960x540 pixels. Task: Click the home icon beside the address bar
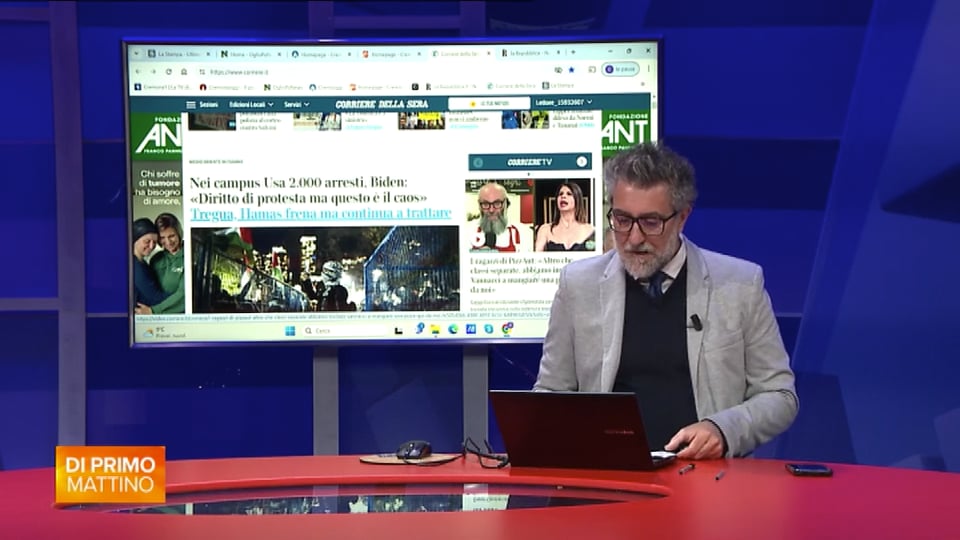(183, 71)
